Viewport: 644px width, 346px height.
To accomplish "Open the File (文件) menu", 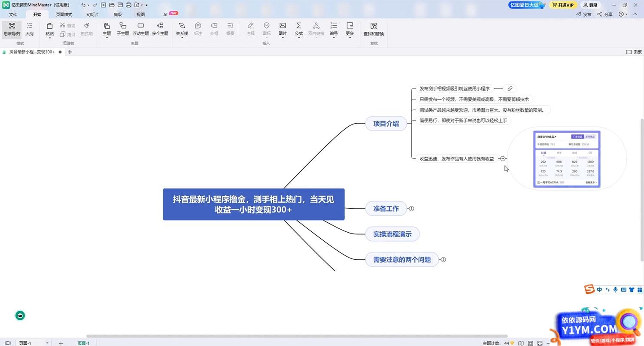I will 13,14.
